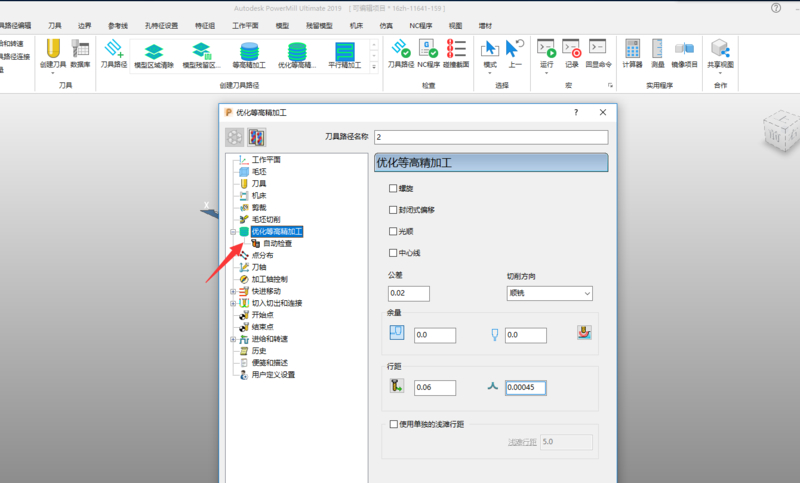Expand the 快进移动 tree node
The width and height of the screenshot is (800, 483).
[233, 291]
